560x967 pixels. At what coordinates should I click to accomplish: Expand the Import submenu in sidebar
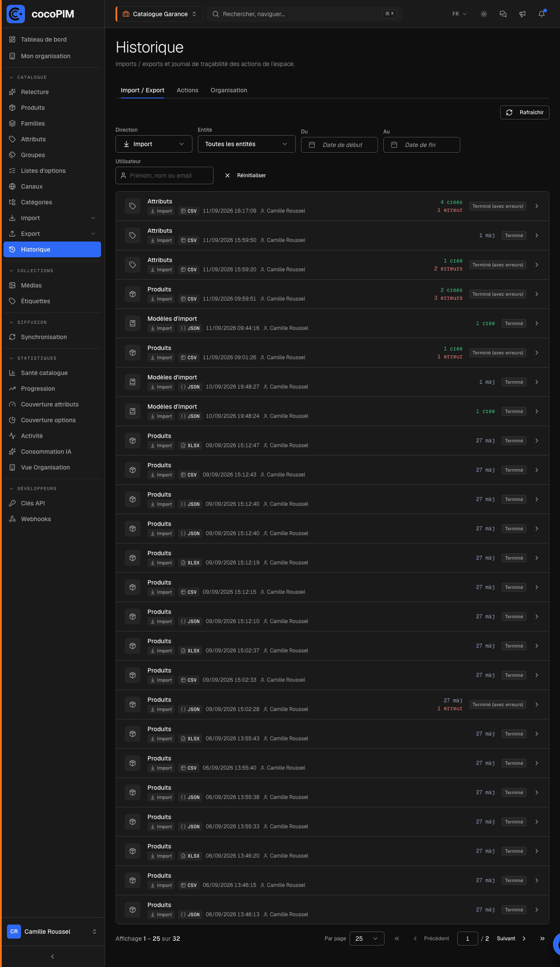[x=52, y=218]
